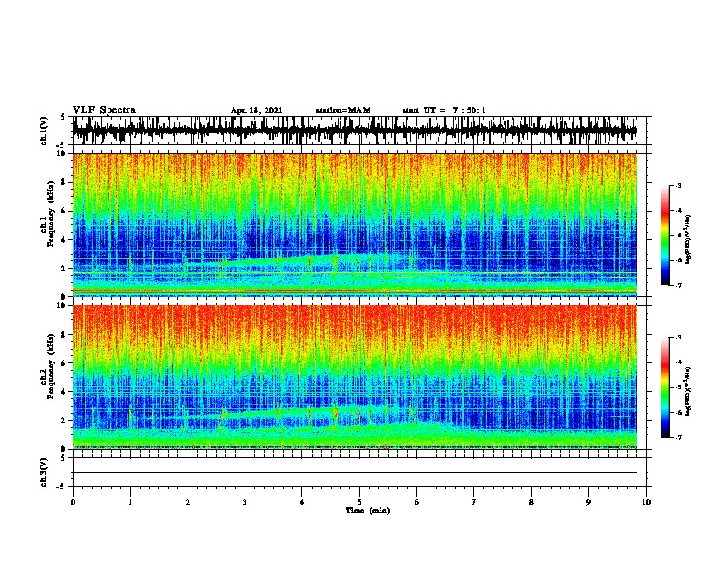Click the "6" kHz tick on ch.2 frequency axis

(64, 362)
